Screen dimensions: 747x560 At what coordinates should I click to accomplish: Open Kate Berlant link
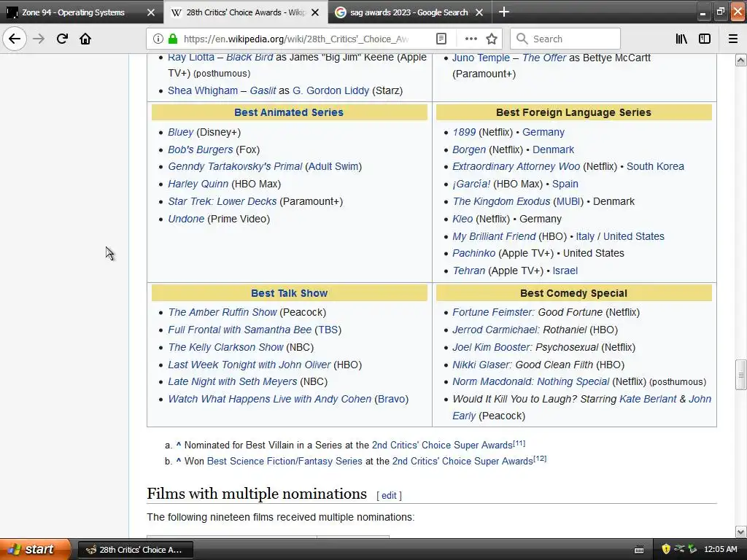(x=648, y=399)
